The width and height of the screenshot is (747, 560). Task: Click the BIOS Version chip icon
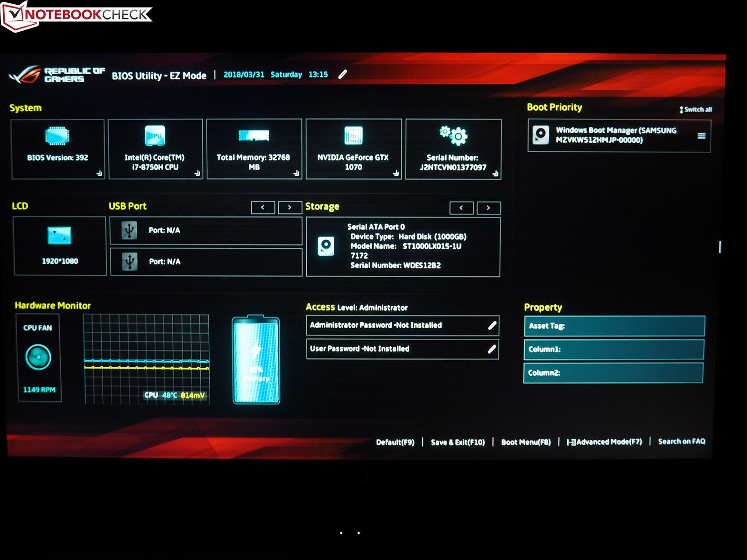57,136
